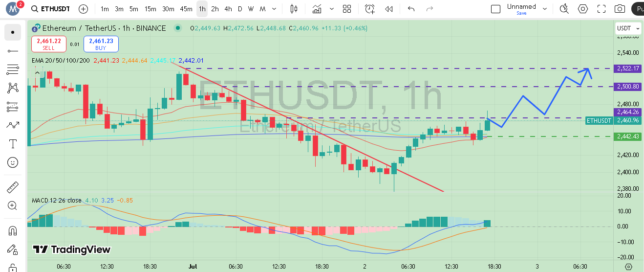Open the indicator templates grid
Viewport: 644px width, 272px height.
pyautogui.click(x=347, y=9)
